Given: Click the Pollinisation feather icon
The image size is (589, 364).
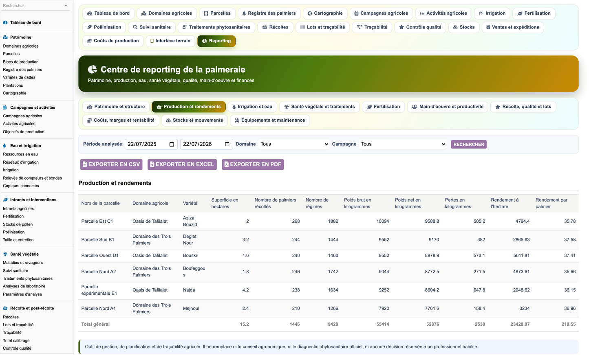Looking at the screenshot, I should (90, 27).
